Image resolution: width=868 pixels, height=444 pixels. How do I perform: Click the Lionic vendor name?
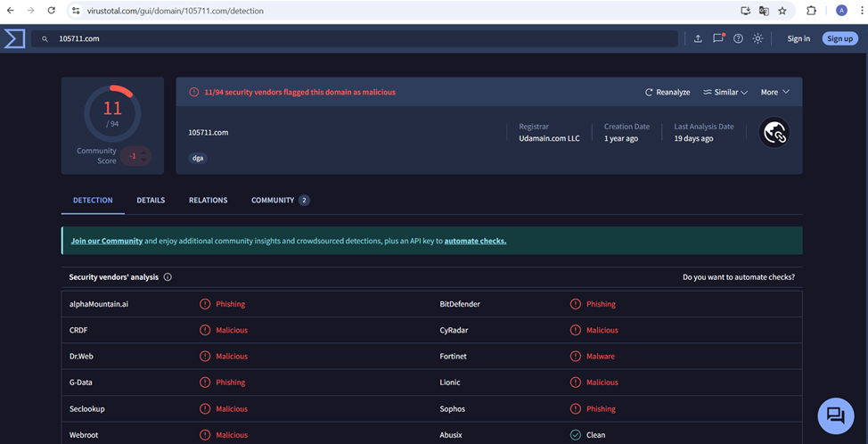(450, 382)
